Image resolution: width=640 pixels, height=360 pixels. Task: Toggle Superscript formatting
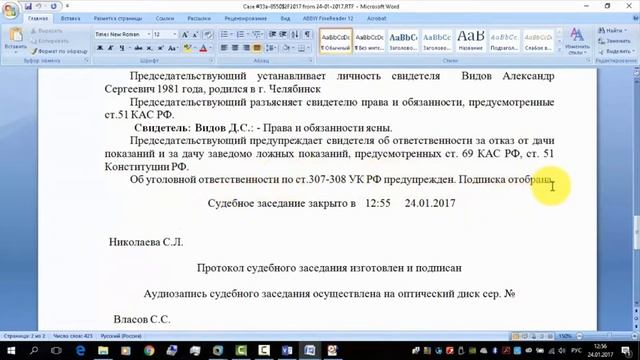coord(160,48)
